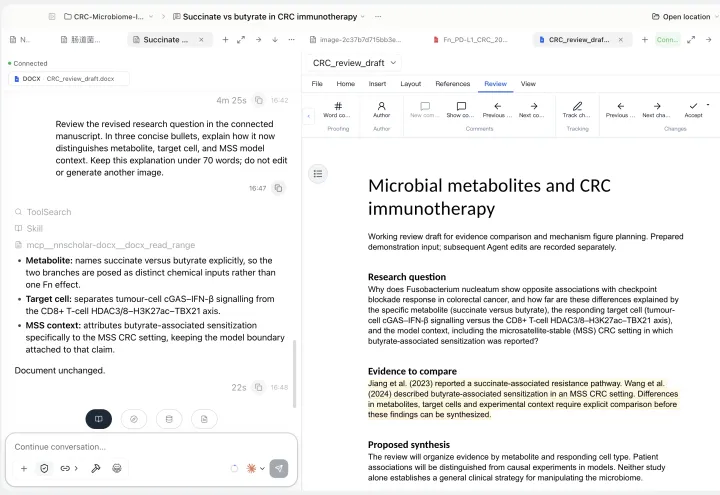The image size is (720, 495).
Task: Toggle Track changes in the Tracking group
Action: (x=577, y=110)
